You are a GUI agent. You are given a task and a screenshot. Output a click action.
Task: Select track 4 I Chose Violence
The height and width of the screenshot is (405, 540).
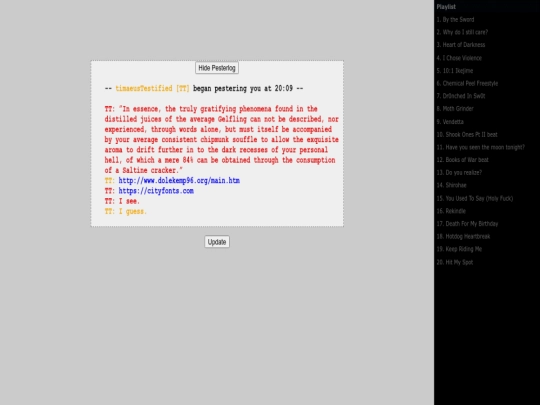tap(459, 58)
